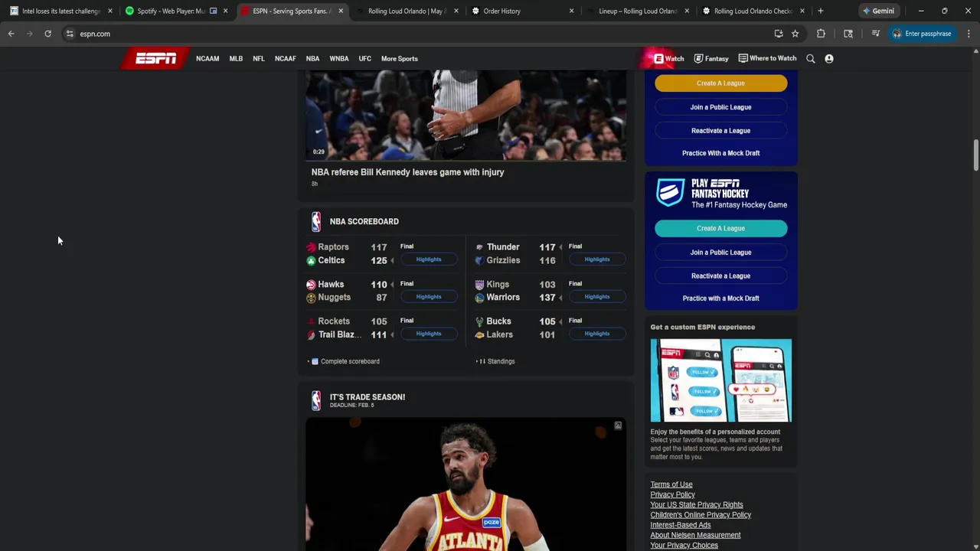Open the NBA menu in ESPN nav
The height and width of the screenshot is (551, 980).
click(312, 59)
